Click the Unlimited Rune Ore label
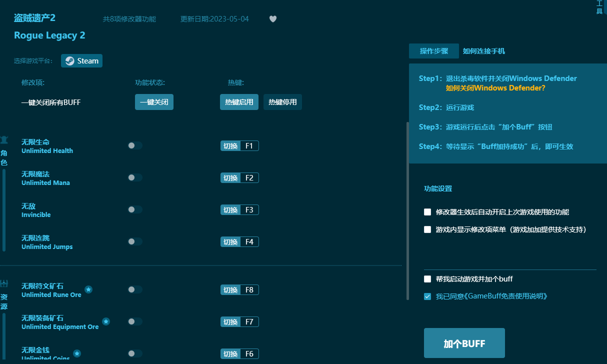This screenshot has height=364, width=607. tap(51, 295)
